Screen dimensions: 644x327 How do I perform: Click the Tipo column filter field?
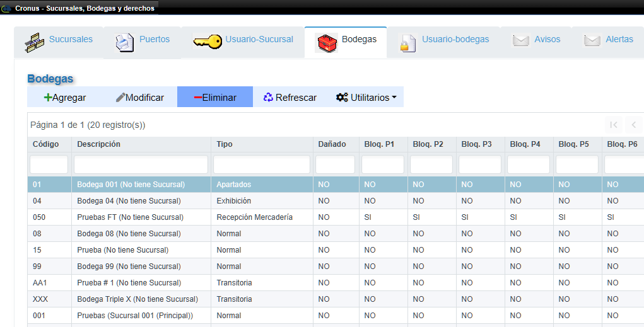pos(261,164)
